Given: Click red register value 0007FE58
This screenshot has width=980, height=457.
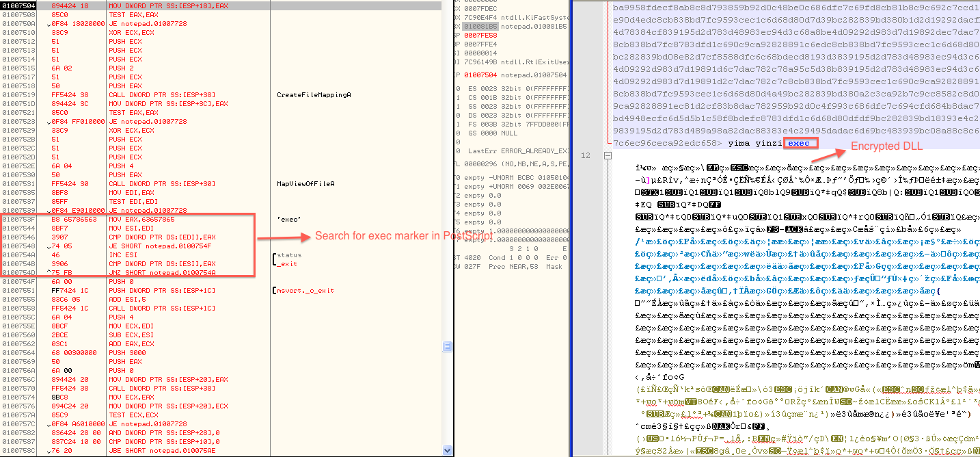Looking at the screenshot, I should coord(480,34).
